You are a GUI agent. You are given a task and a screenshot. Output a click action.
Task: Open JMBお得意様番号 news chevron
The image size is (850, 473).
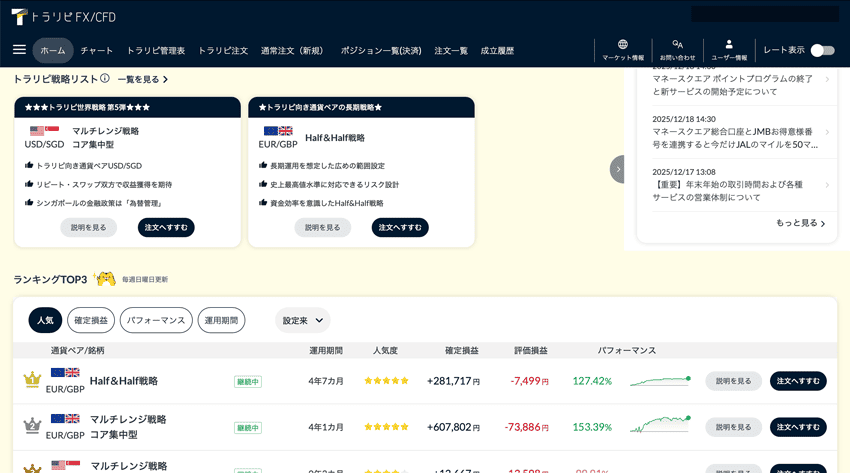click(827, 132)
